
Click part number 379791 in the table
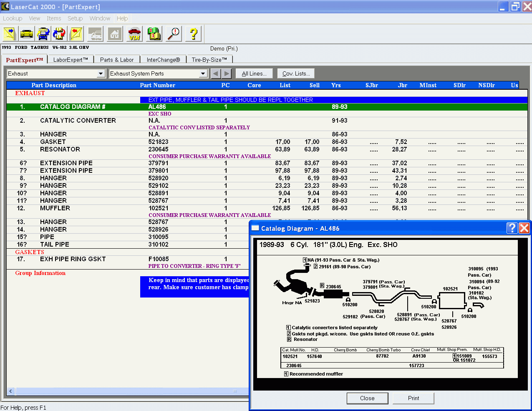(x=159, y=163)
